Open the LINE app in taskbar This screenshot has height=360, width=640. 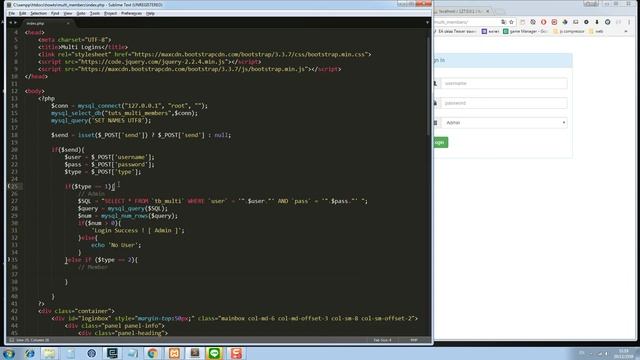[215, 353]
